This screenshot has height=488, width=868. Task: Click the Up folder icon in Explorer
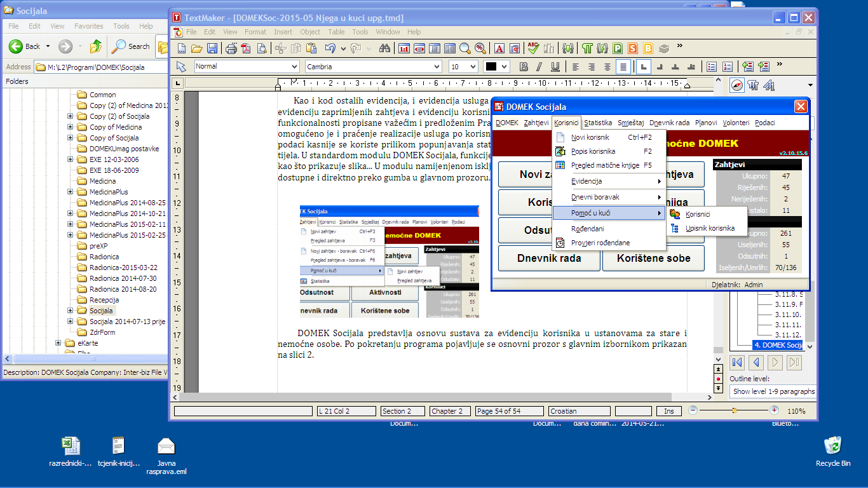tap(96, 46)
